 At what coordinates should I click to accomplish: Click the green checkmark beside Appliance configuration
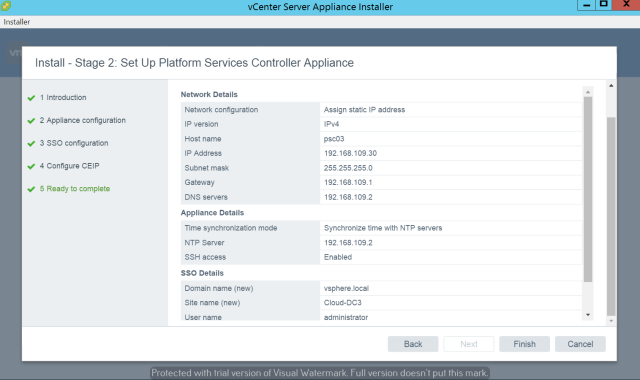(31, 121)
